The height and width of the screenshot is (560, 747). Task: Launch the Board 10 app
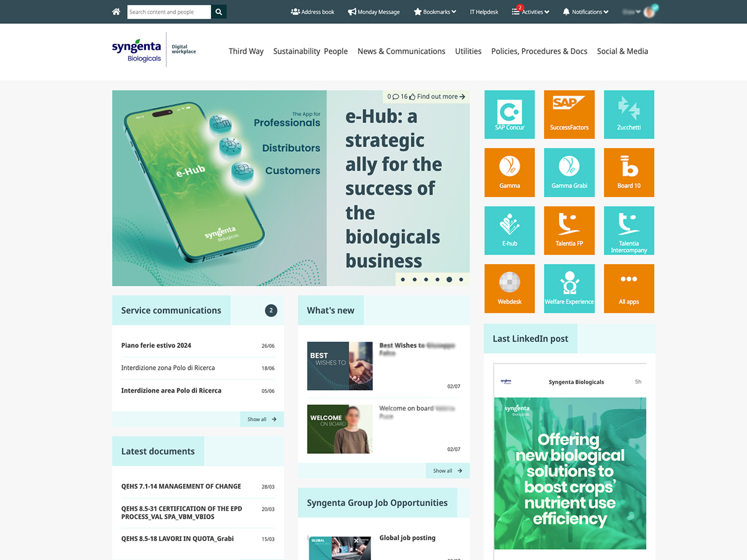tap(629, 172)
